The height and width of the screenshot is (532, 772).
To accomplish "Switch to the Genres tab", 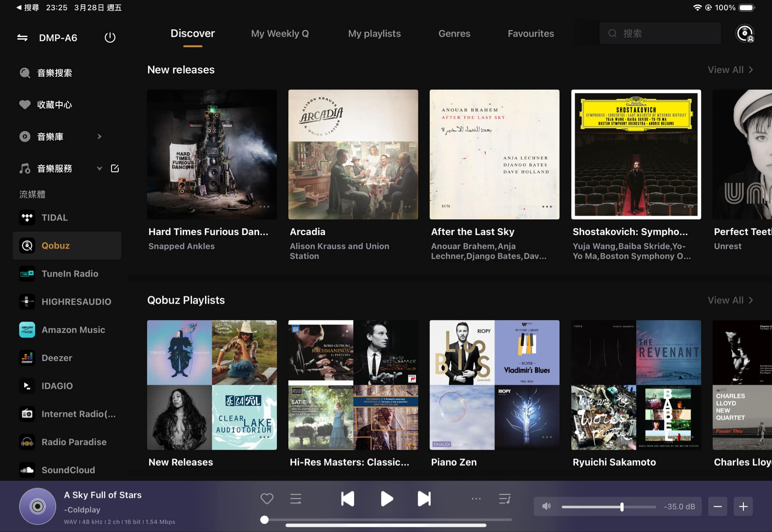I will 454,34.
